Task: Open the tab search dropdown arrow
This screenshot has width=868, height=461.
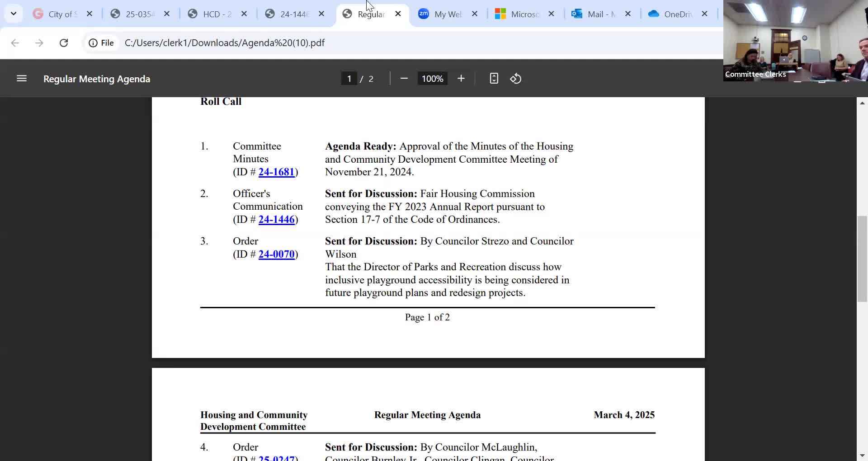Action: click(14, 14)
